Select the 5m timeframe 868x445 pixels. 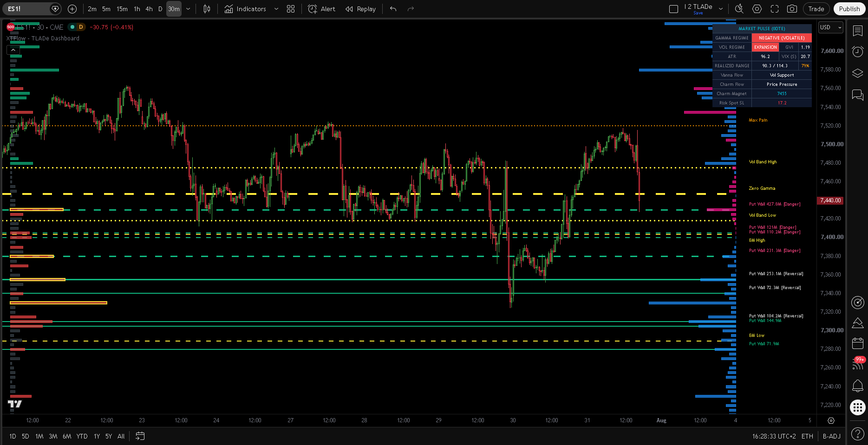tap(106, 9)
